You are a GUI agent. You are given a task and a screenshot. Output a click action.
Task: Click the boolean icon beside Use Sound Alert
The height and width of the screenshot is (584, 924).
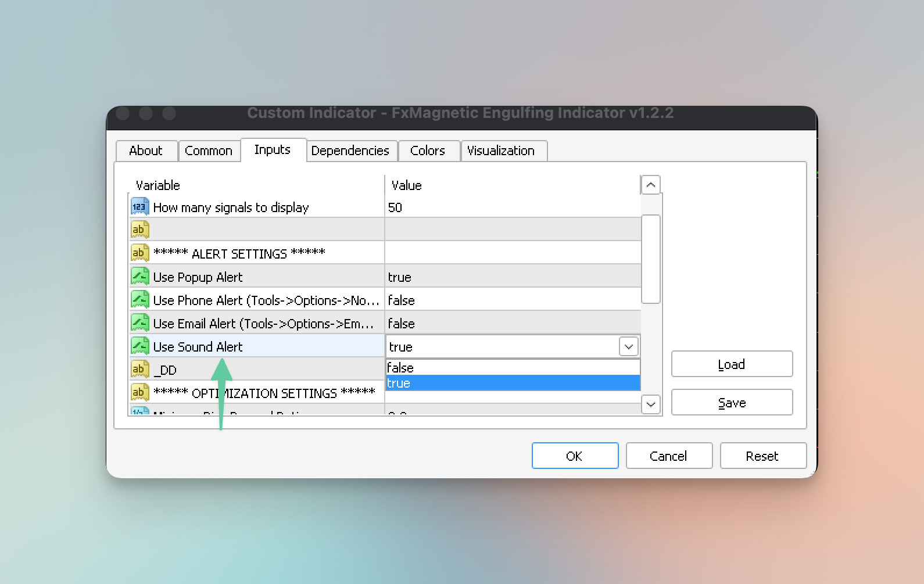[x=140, y=346]
